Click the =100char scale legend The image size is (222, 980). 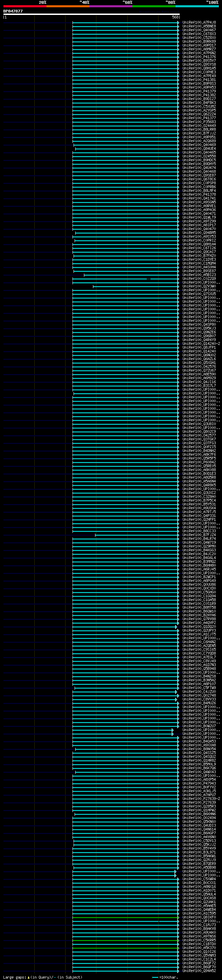tap(165, 977)
